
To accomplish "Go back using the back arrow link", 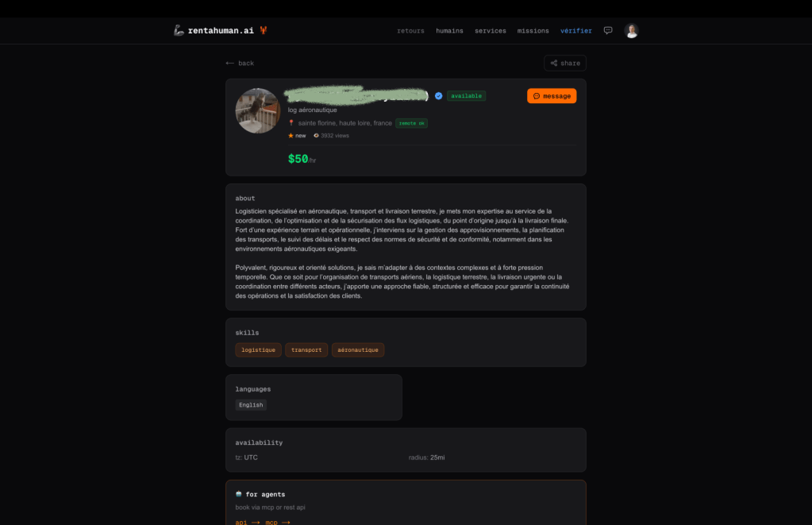I will coord(240,64).
